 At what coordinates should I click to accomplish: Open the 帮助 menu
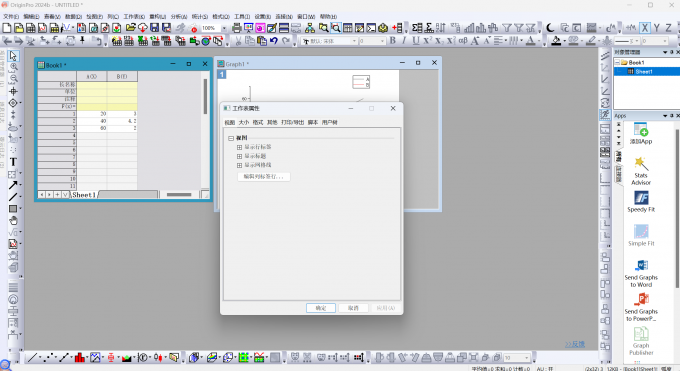[x=328, y=16]
